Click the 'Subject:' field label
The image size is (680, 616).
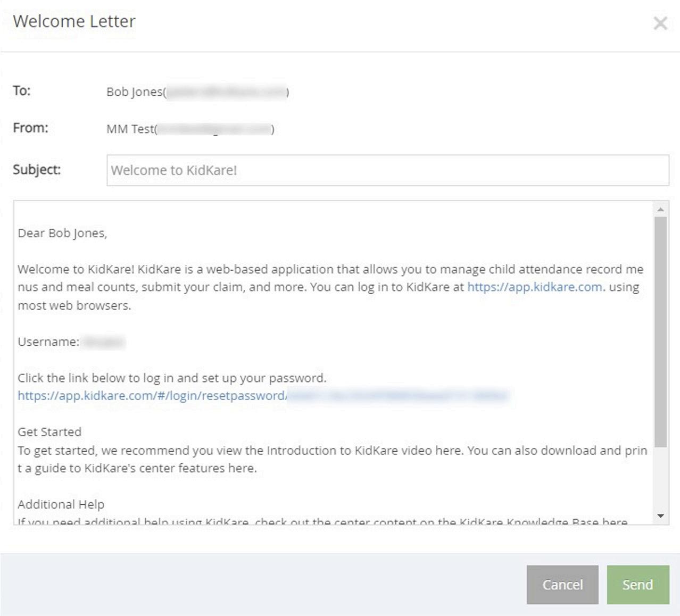pos(37,170)
